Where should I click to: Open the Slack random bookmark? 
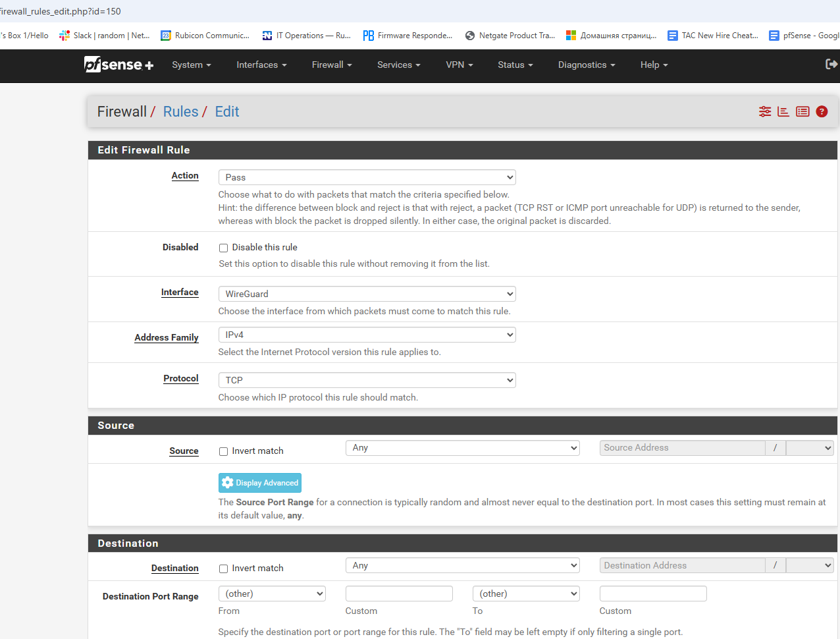(x=105, y=36)
